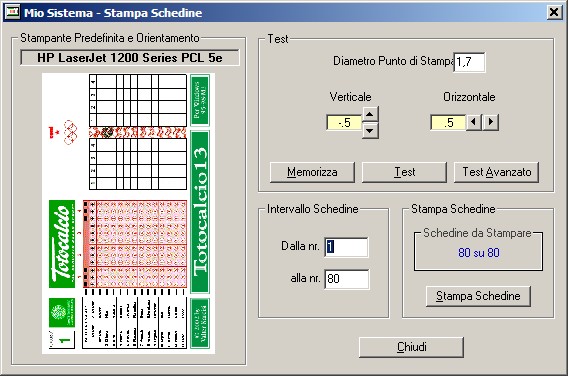Viewport: 568px width, 376px height.
Task: Click the green Totocalcio13 banner in preview
Action: click(200, 212)
